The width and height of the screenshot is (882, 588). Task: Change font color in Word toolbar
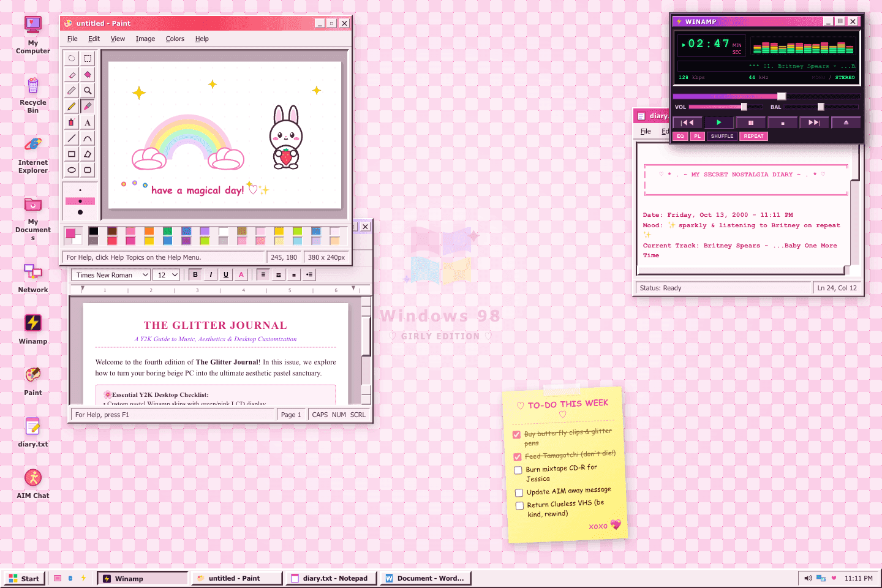[x=241, y=275]
